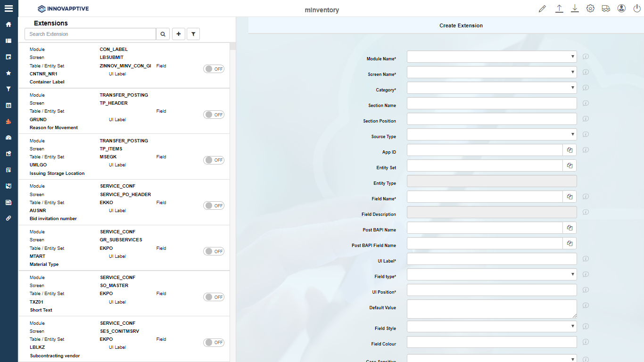Image resolution: width=644 pixels, height=362 pixels.
Task: Turn on the Material Type extension toggle
Action: [x=214, y=251]
